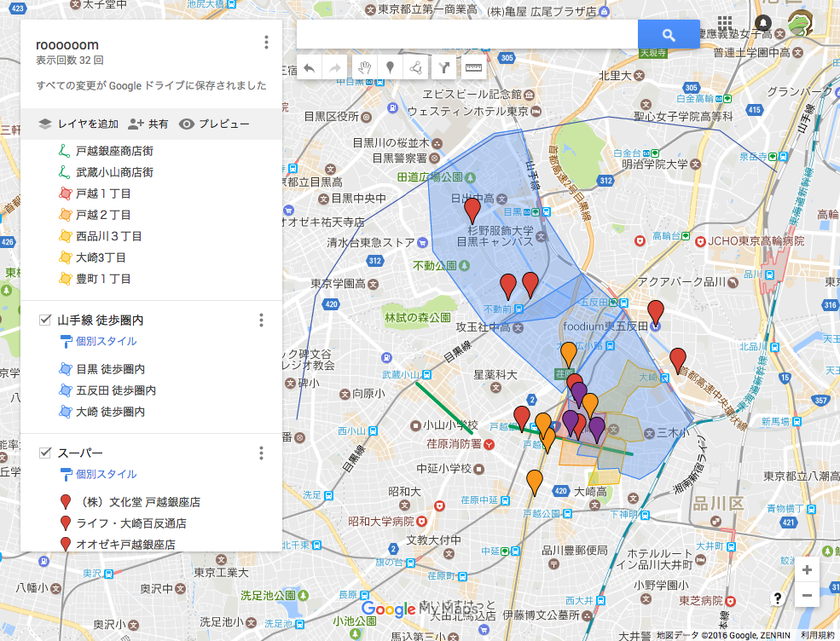Uncheck the スーパー layer checkbox
This screenshot has height=641, width=840.
click(x=45, y=453)
